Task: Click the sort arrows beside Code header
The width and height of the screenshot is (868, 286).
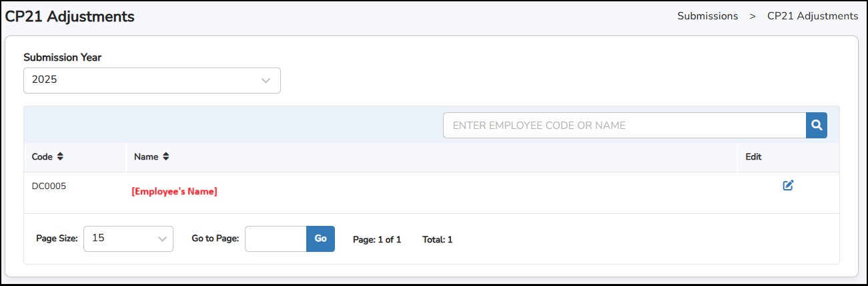Action: click(60, 157)
